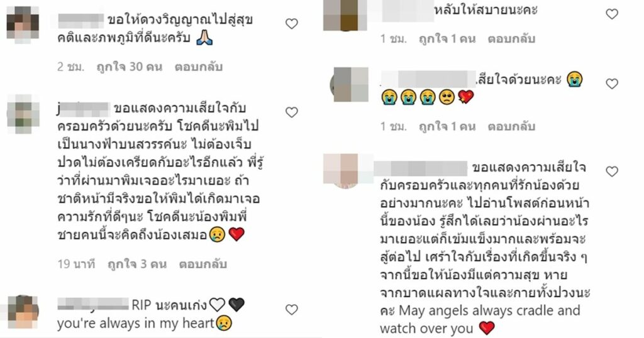Reply to the หลับให้สบายนะคะ comment
Viewport: 644px width, 338px height.
point(511,39)
